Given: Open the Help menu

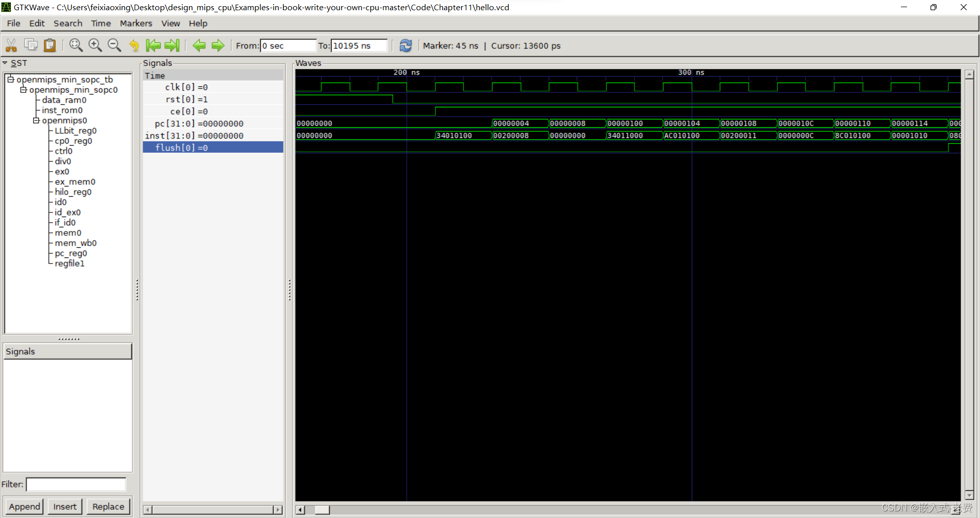Looking at the screenshot, I should [198, 23].
